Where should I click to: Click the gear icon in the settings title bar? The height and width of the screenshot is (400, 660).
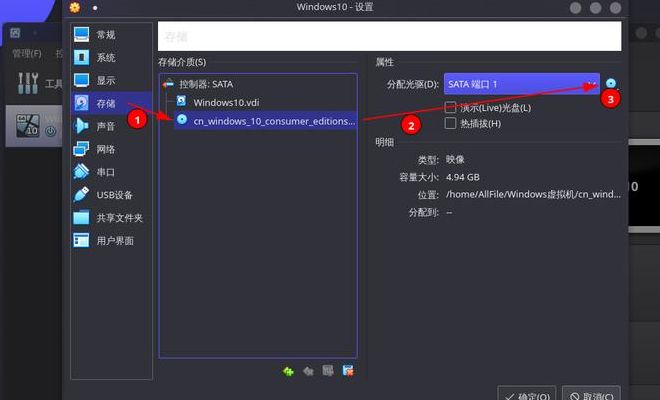pyautogui.click(x=75, y=7)
